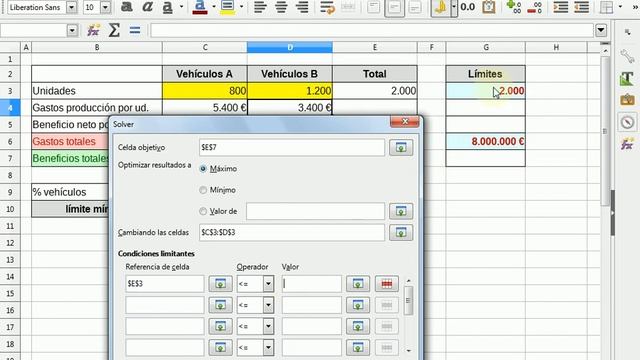Click the limiting conditions scrollbar thumb
The height and width of the screenshot is (360, 640).
tap(408, 301)
